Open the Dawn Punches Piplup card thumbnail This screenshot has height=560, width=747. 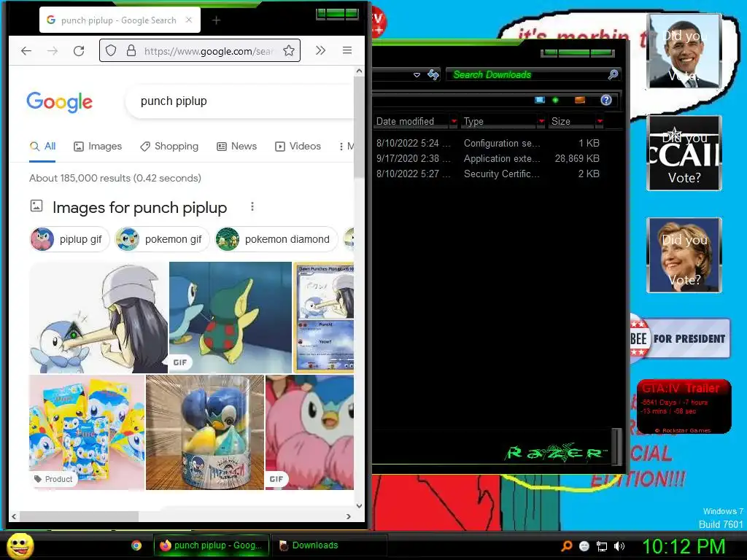(324, 318)
